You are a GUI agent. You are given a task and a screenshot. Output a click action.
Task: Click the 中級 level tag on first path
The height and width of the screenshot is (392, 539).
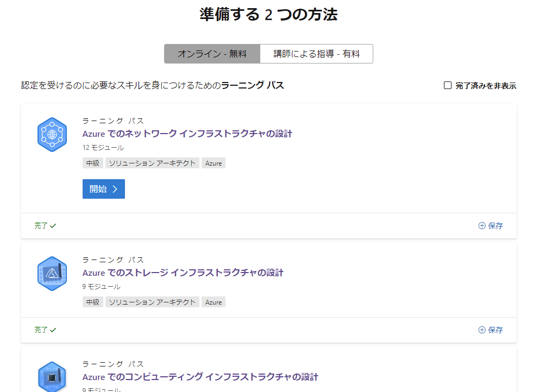[92, 163]
